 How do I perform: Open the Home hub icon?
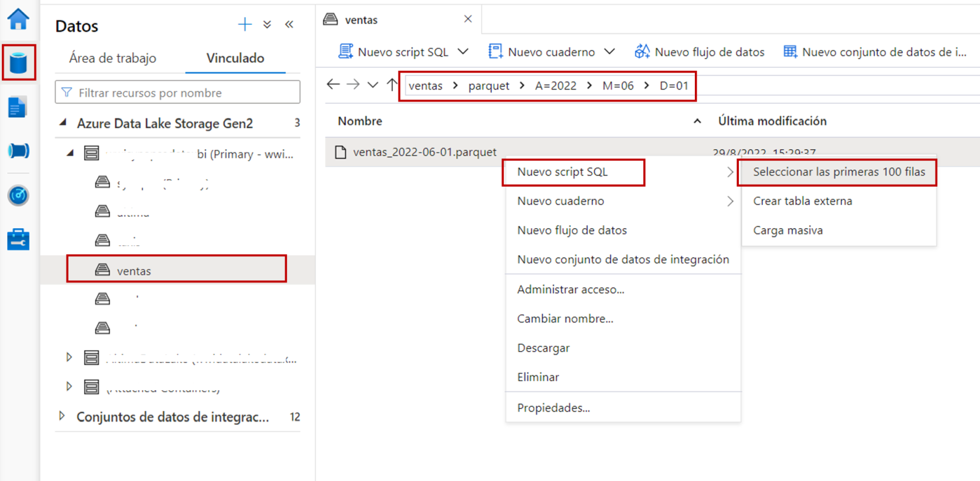(18, 19)
